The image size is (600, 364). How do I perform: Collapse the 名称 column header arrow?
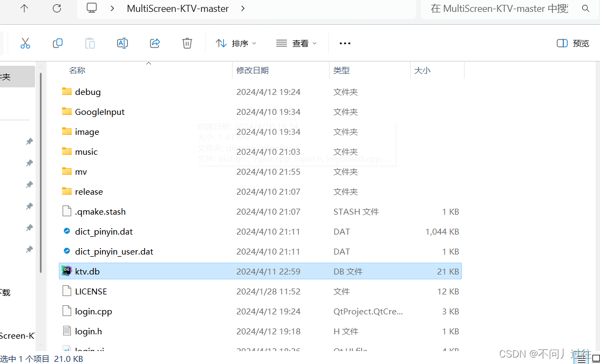[148, 63]
